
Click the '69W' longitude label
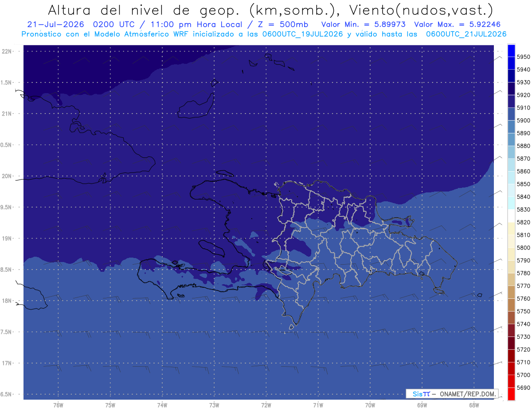[x=422, y=405]
